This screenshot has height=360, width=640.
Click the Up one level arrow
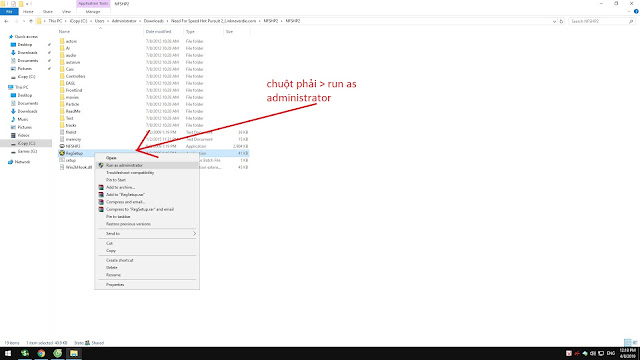click(x=31, y=21)
